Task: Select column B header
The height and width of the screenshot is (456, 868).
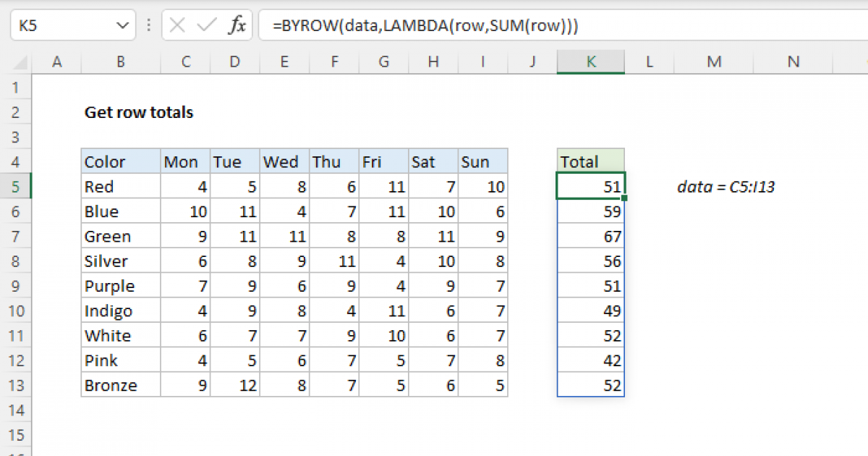Action: coord(121,62)
